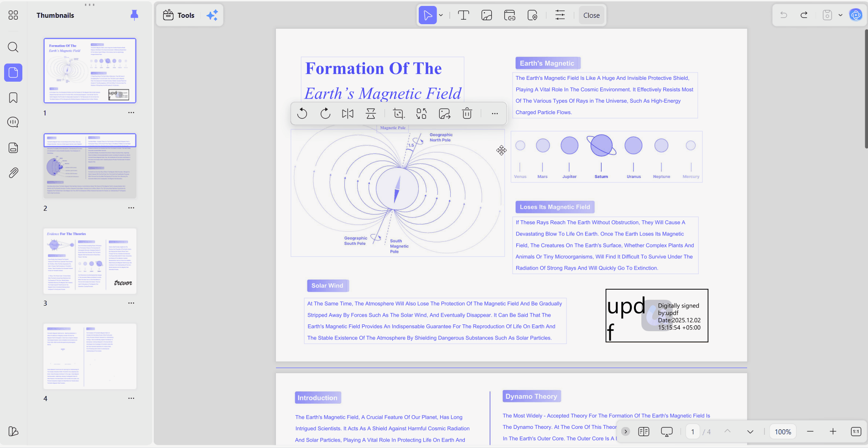Flip image horizontally
Image resolution: width=868 pixels, height=448 pixels.
click(348, 114)
